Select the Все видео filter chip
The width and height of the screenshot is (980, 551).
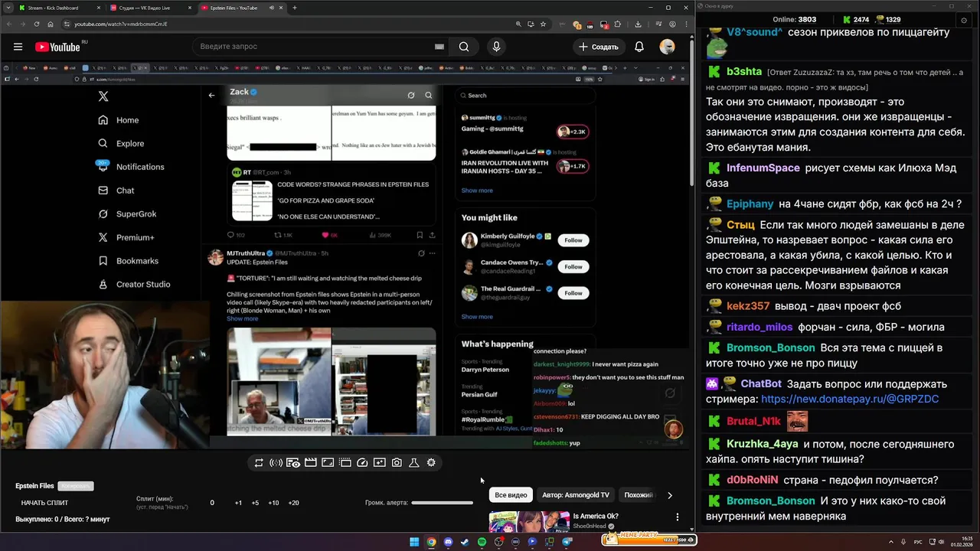(x=511, y=495)
